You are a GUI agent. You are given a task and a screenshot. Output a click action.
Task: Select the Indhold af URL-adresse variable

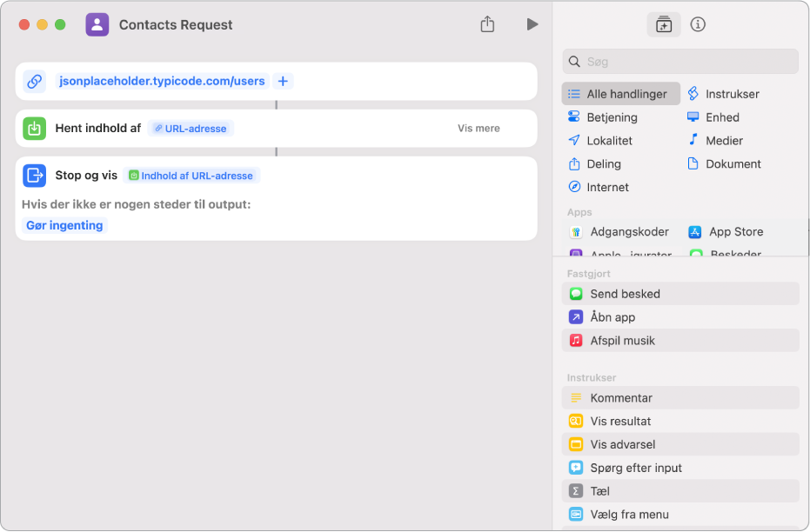(191, 176)
